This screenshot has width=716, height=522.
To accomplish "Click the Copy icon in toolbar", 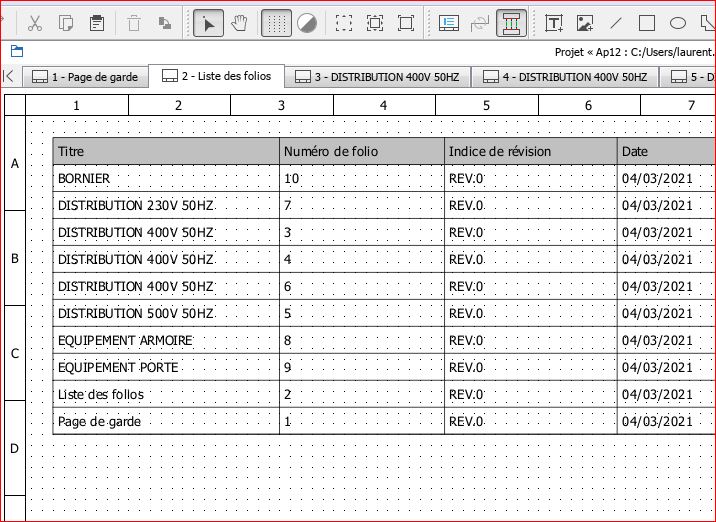I will point(65,23).
